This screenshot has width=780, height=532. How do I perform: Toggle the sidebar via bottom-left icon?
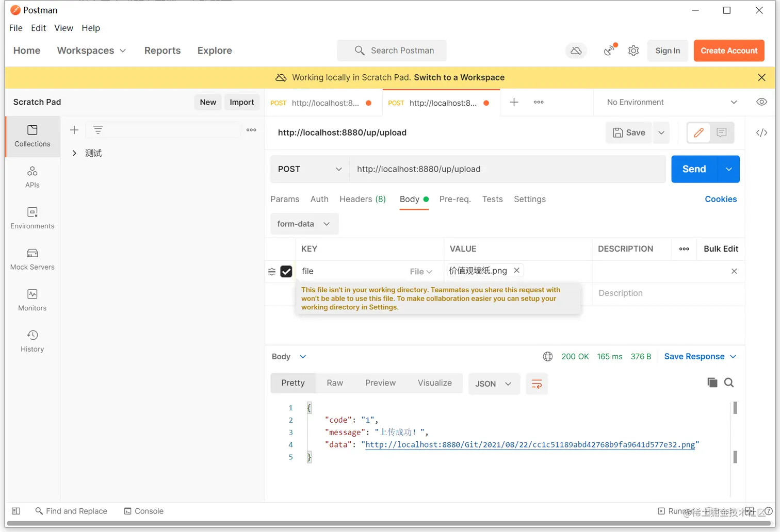click(16, 511)
